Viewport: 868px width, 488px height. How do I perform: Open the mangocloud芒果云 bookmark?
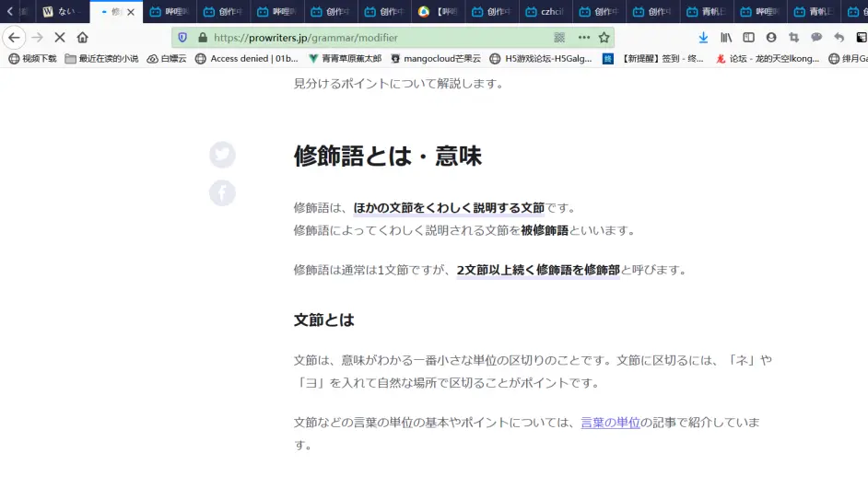[436, 59]
